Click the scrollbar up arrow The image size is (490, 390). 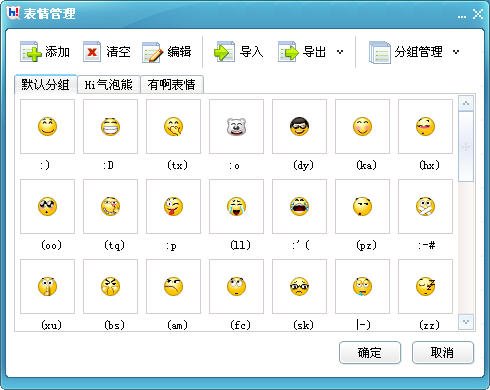(x=466, y=104)
